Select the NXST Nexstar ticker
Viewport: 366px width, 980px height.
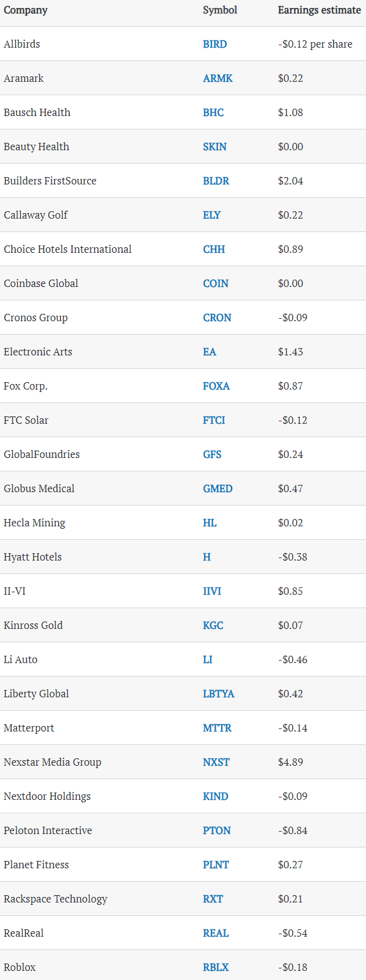[x=216, y=762]
